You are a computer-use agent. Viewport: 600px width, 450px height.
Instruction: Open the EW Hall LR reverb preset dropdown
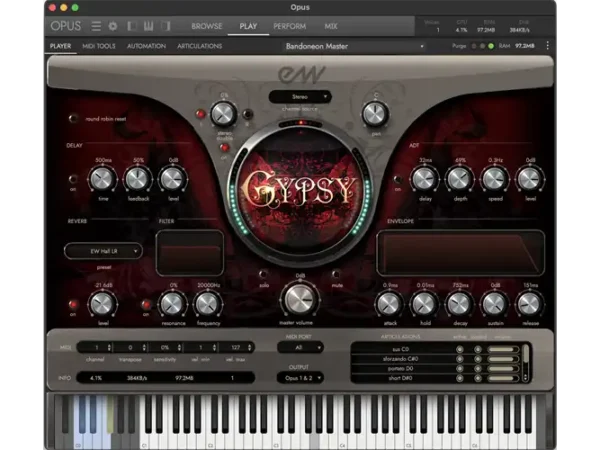103,251
